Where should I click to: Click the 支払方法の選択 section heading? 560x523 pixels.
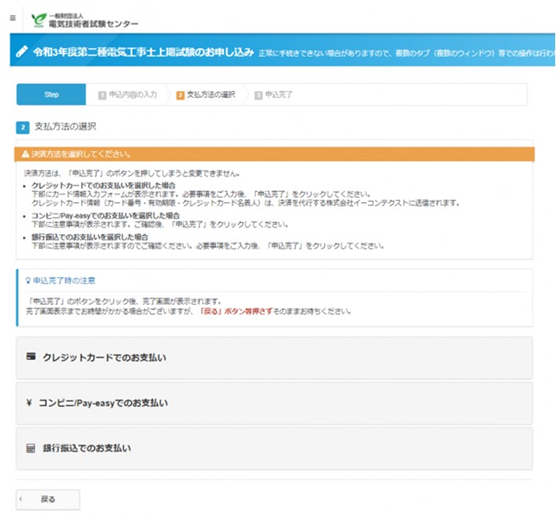[65, 126]
